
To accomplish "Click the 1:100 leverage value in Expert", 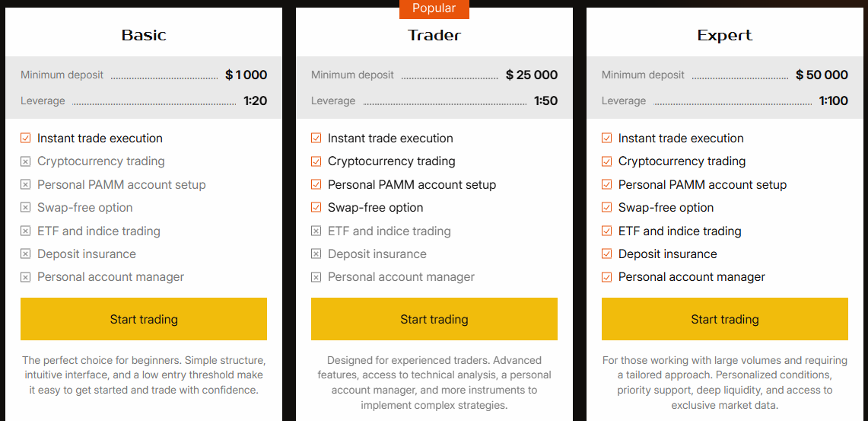I will pyautogui.click(x=833, y=100).
